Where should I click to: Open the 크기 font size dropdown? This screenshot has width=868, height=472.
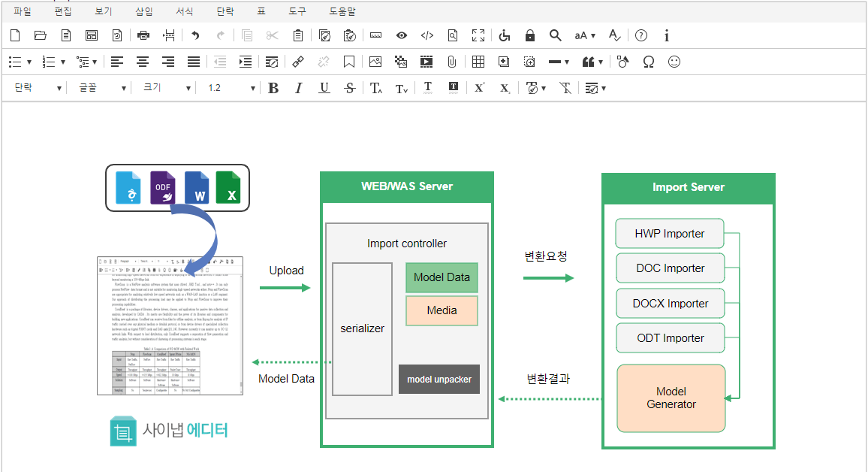pos(167,88)
